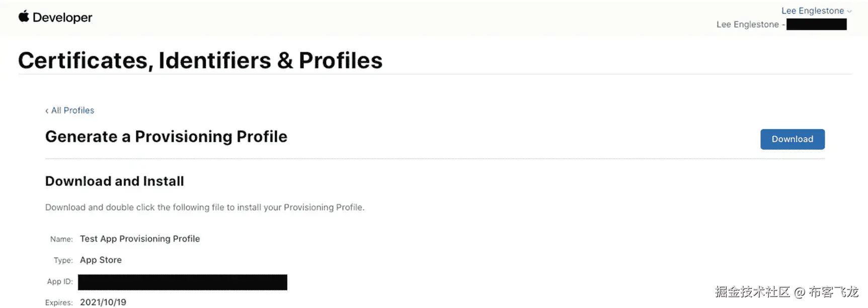The image size is (868, 308).
Task: Download the provisioning profile
Action: click(x=792, y=139)
